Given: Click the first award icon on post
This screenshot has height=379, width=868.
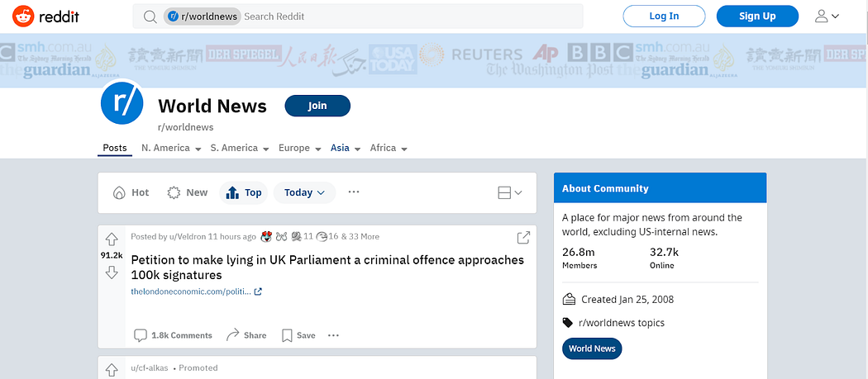Looking at the screenshot, I should [x=266, y=236].
